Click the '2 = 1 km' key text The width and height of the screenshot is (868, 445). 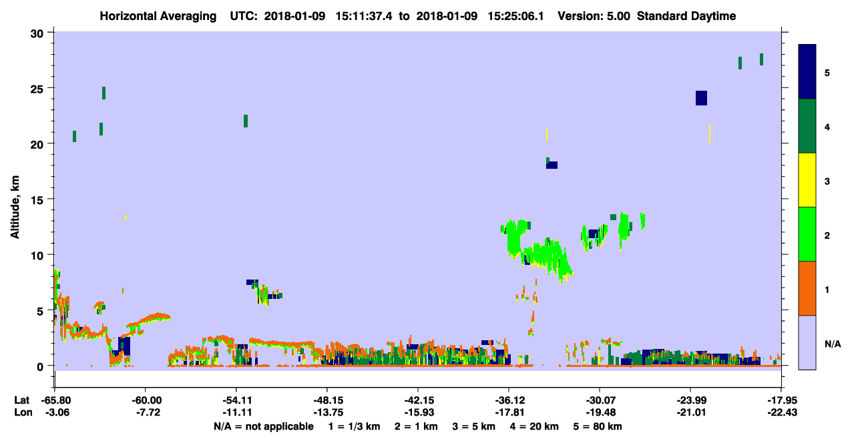click(417, 426)
